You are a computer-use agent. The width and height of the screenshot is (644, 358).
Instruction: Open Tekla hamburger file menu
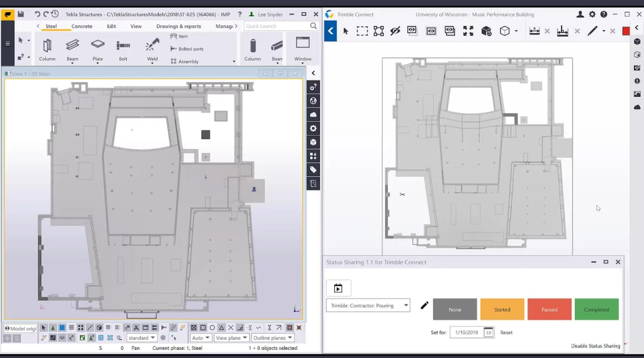(7, 44)
